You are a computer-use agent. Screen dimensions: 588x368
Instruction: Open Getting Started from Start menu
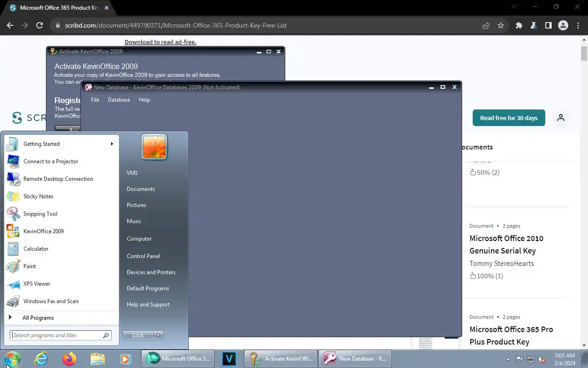61,144
